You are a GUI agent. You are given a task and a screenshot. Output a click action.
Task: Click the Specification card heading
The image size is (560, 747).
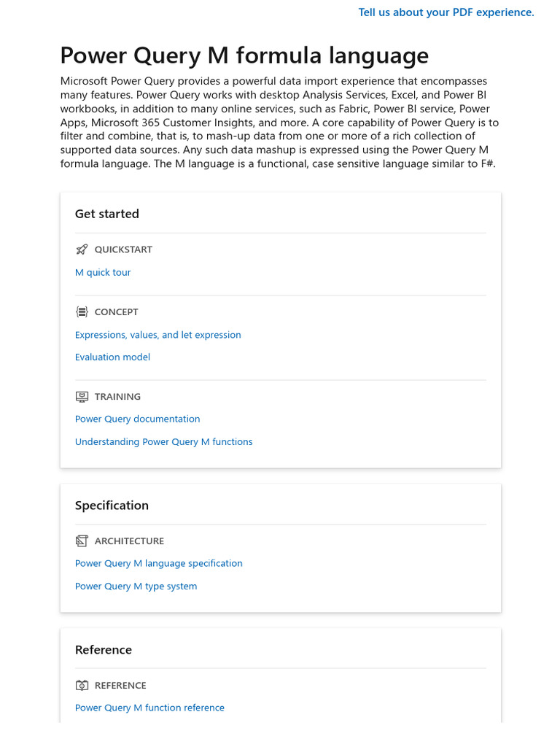point(112,506)
